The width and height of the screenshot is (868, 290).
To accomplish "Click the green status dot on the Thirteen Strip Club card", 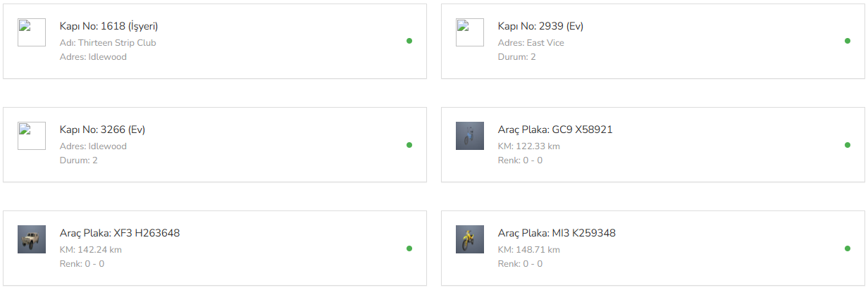I will point(409,41).
